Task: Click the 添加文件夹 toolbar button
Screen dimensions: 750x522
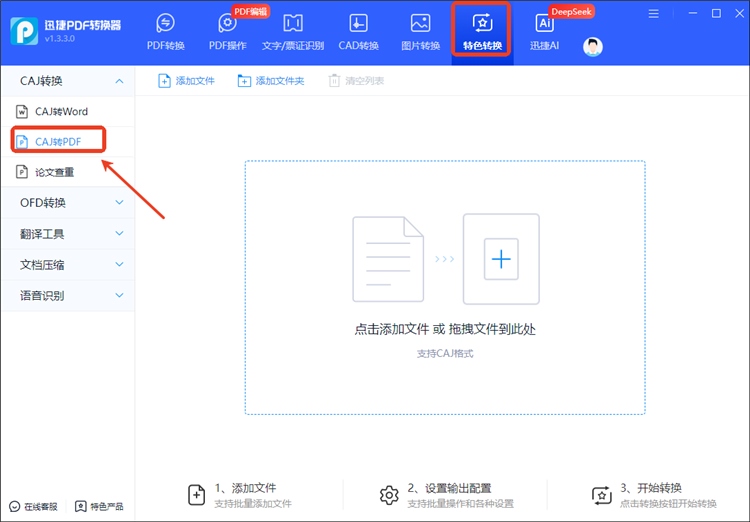Action: click(x=271, y=81)
